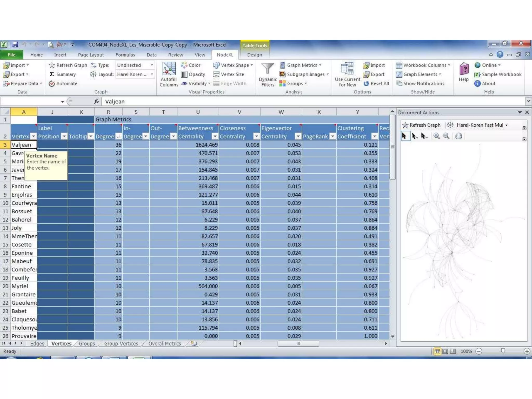This screenshot has height=399, width=532.
Task: Select Normal view in status bar
Action: click(x=437, y=351)
